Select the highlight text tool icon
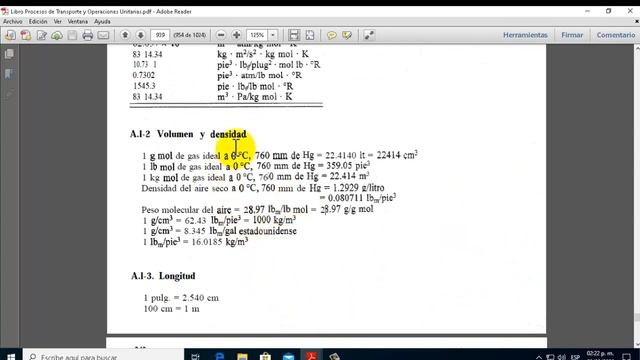 coord(347,35)
